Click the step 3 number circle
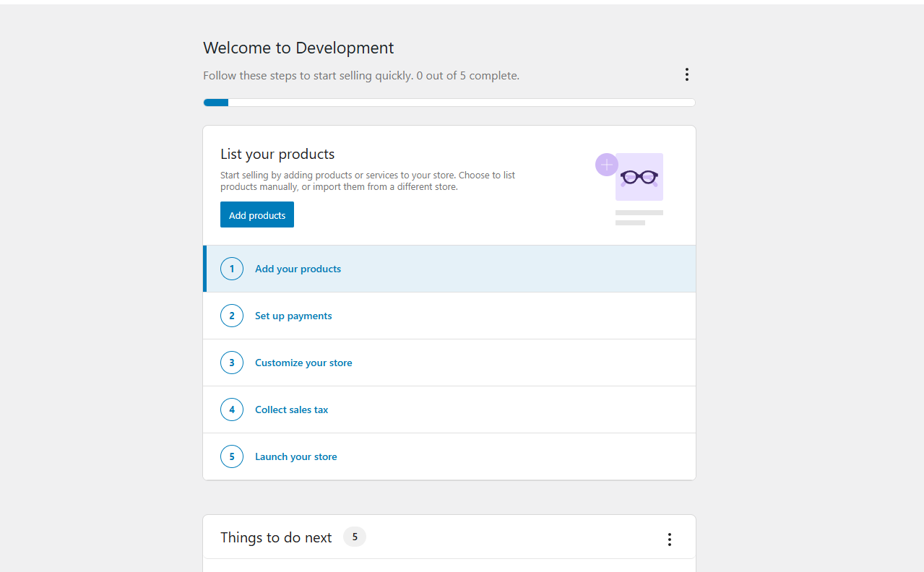This screenshot has height=572, width=924. (232, 363)
